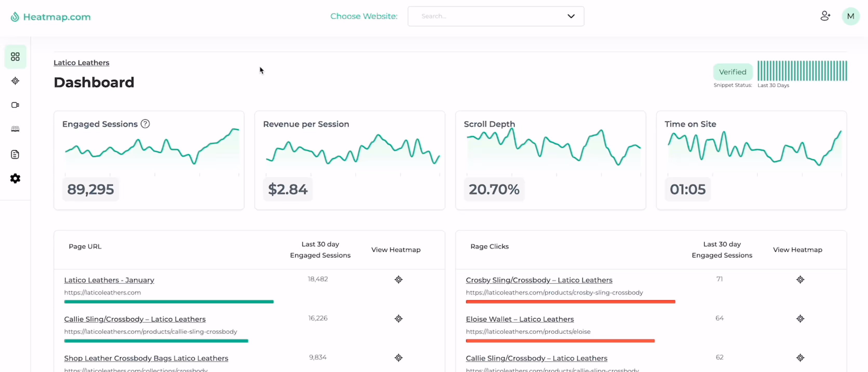
Task: Click the Engaged Sessions help icon
Action: tap(145, 124)
